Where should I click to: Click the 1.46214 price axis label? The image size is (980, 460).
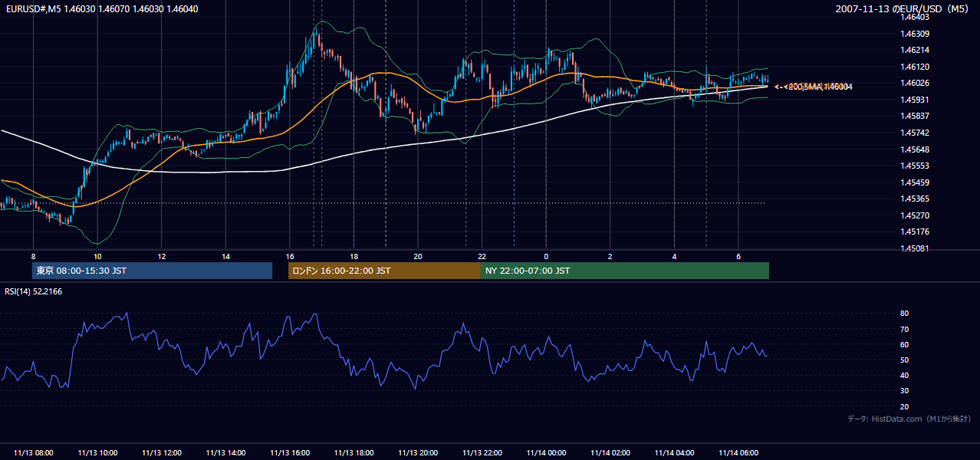[915, 50]
